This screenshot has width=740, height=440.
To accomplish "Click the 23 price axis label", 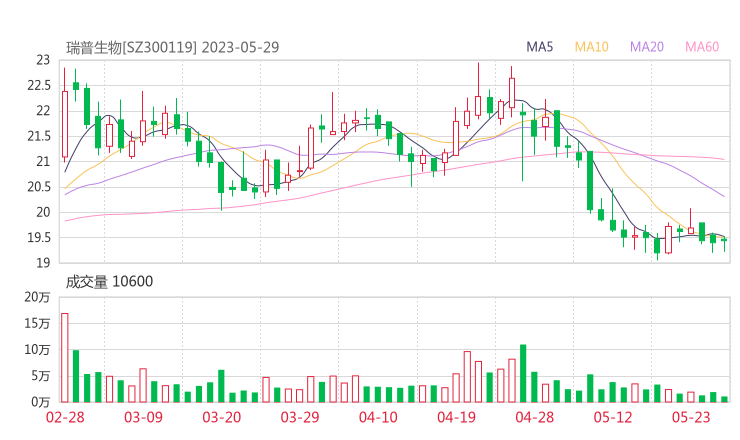I will (43, 60).
